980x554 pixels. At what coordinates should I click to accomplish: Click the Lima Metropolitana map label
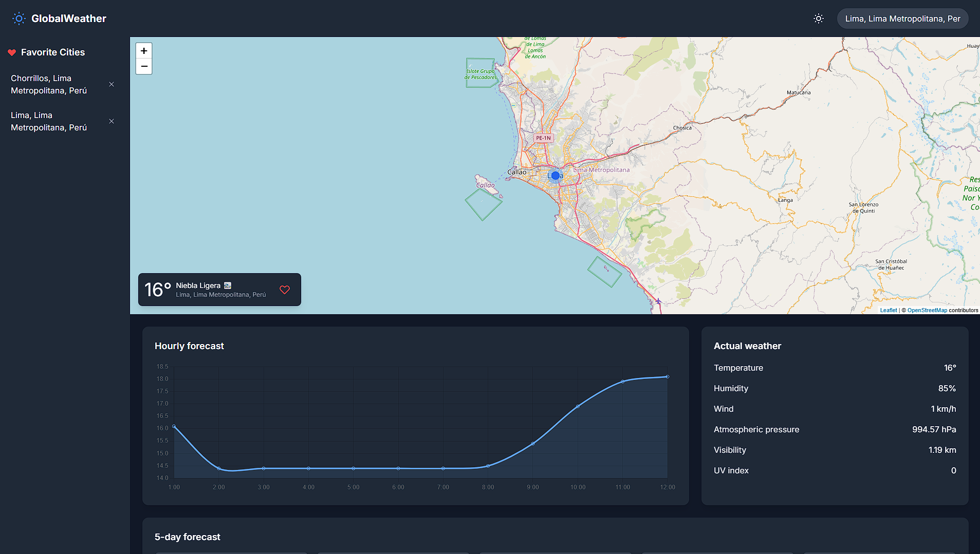[601, 170]
